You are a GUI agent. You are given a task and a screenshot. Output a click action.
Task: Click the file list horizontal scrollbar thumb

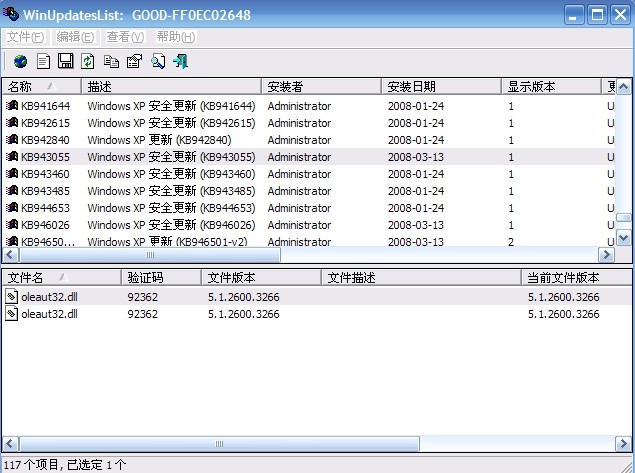point(219,444)
